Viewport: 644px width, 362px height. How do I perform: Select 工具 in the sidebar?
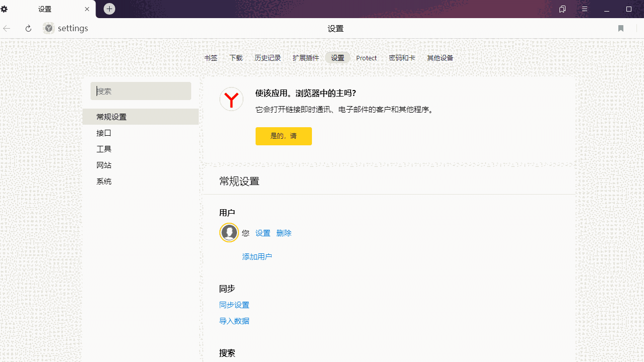[x=104, y=149]
